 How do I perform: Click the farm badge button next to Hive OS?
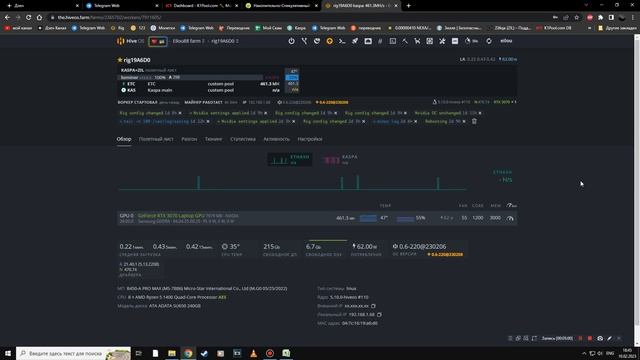point(158,41)
